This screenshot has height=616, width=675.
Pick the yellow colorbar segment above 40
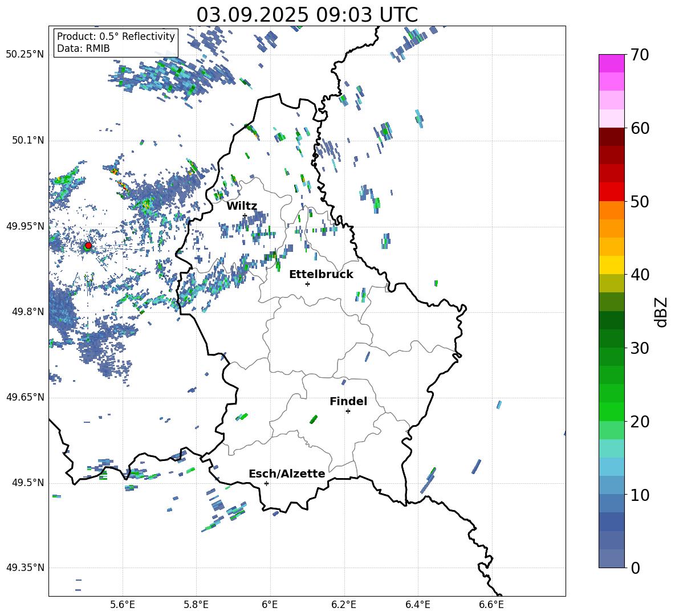click(x=611, y=265)
